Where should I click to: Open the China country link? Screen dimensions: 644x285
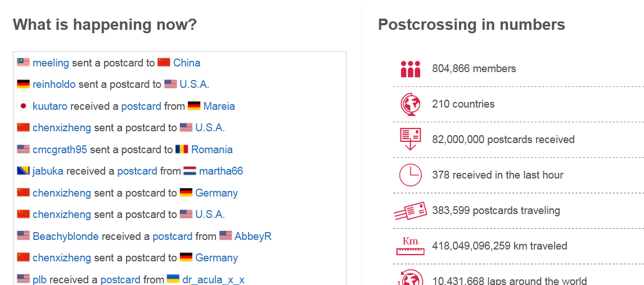pos(187,63)
